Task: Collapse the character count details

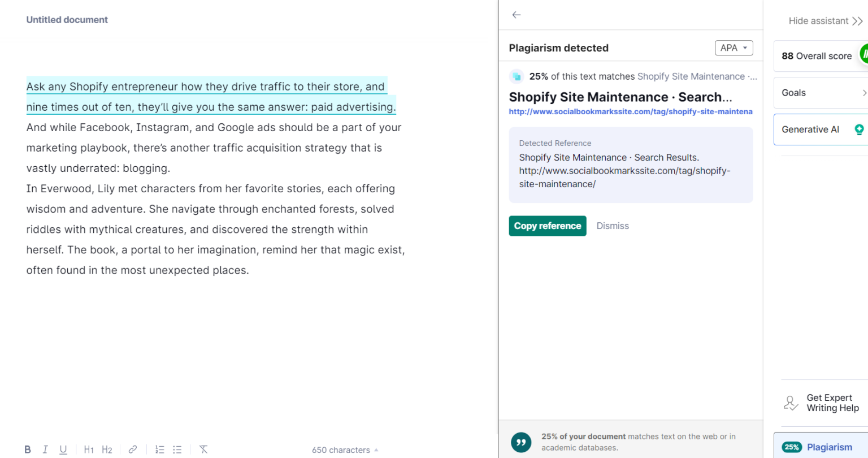Action: [x=376, y=450]
